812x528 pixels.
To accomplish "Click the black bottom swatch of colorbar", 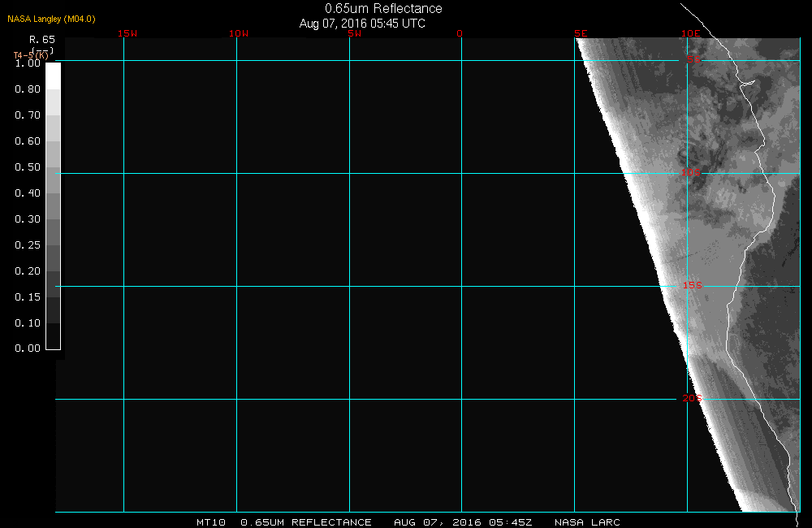I will click(54, 336).
